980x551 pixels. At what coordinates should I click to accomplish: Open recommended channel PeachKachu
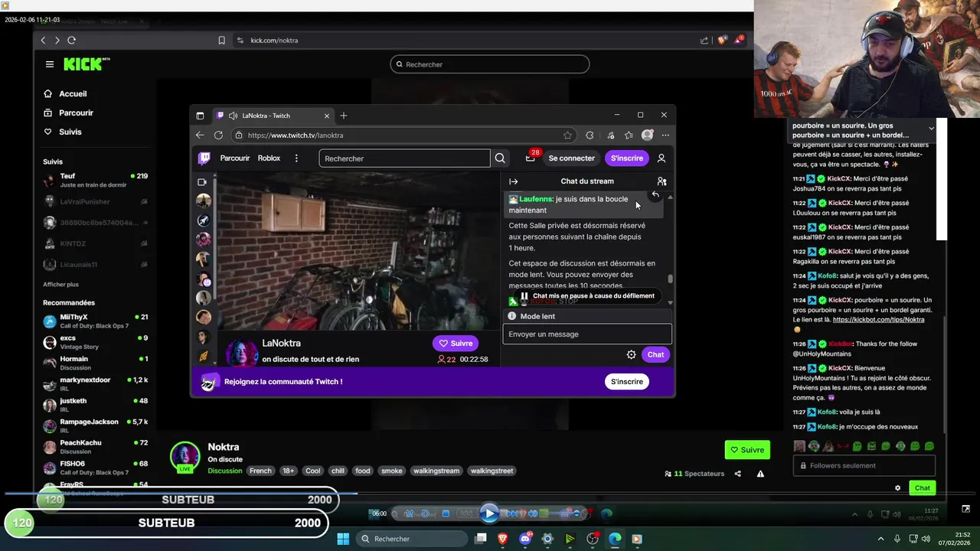[96, 446]
